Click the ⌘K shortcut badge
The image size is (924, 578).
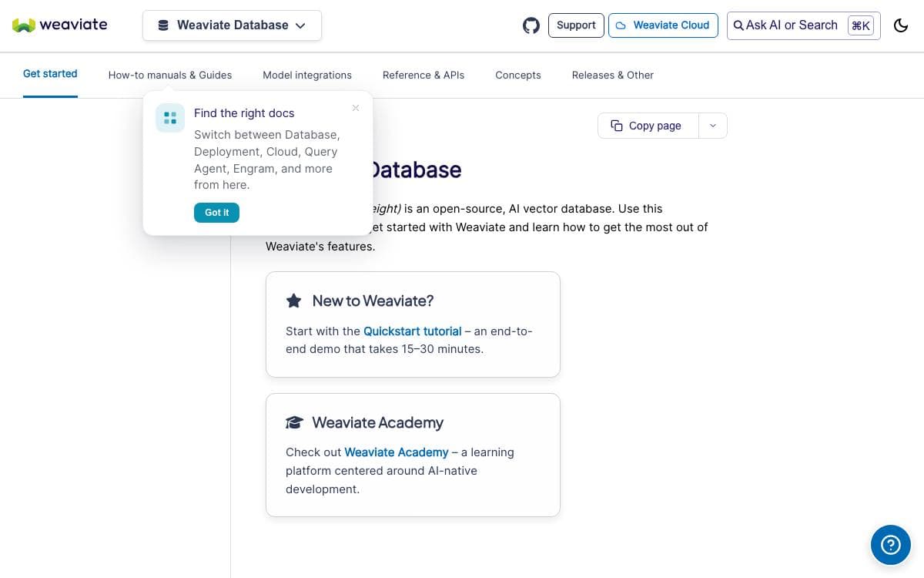[861, 25]
